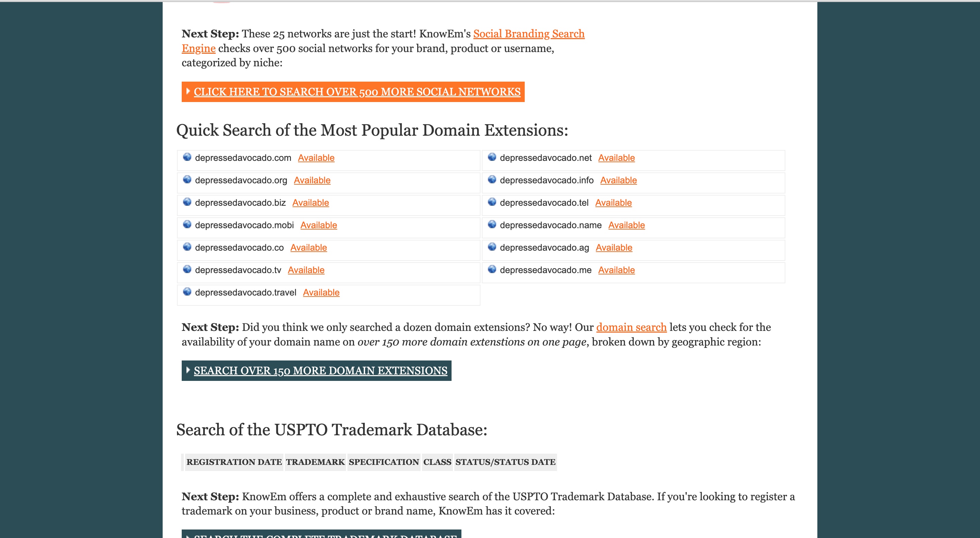The width and height of the screenshot is (980, 538).
Task: Click the globe icon beside depressedavocado.mobi
Action: (187, 224)
